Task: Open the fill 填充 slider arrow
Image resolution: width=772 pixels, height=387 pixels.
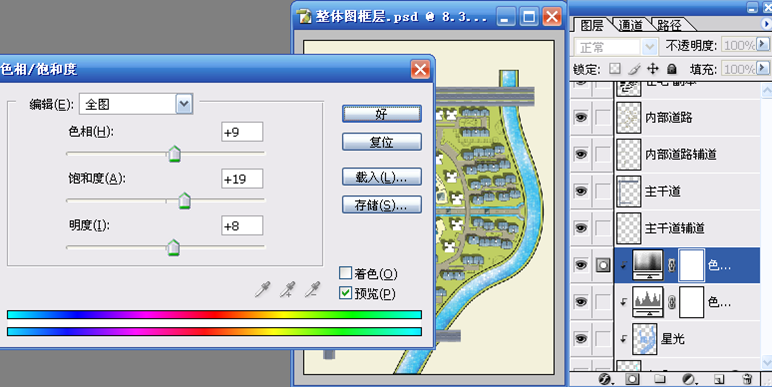Action: point(763,67)
